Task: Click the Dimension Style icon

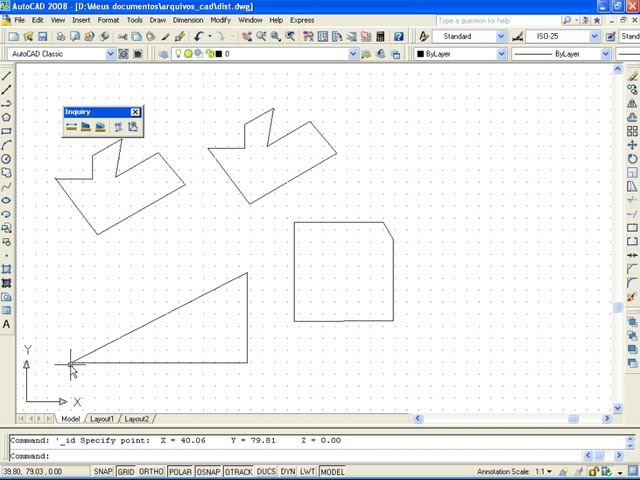Action: [x=518, y=37]
